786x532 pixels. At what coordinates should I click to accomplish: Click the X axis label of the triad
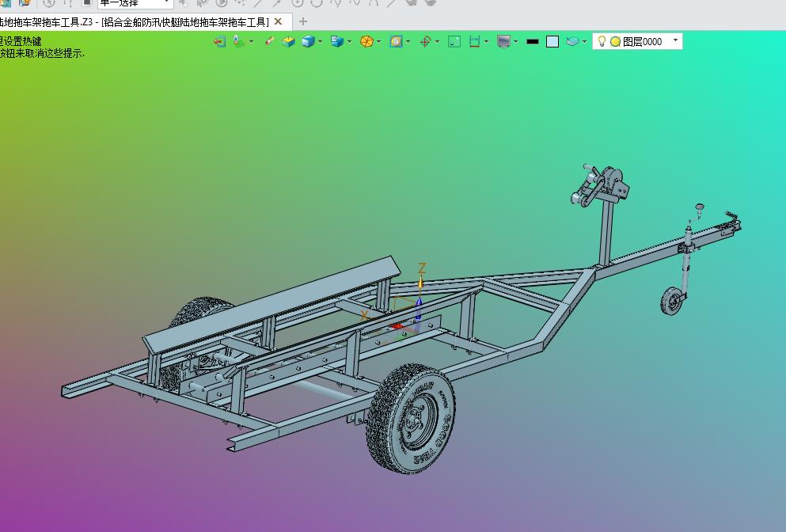point(365,315)
